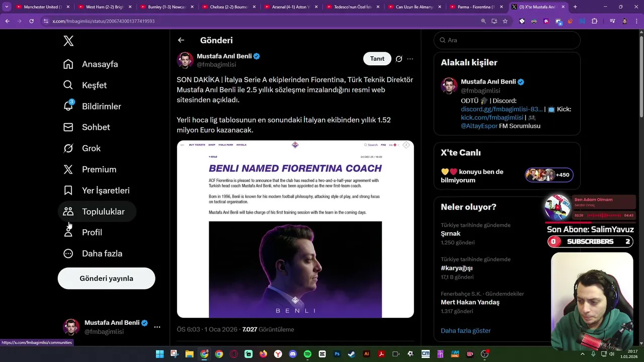Open the post author's profile avatar
644x362 pixels.
point(185,60)
